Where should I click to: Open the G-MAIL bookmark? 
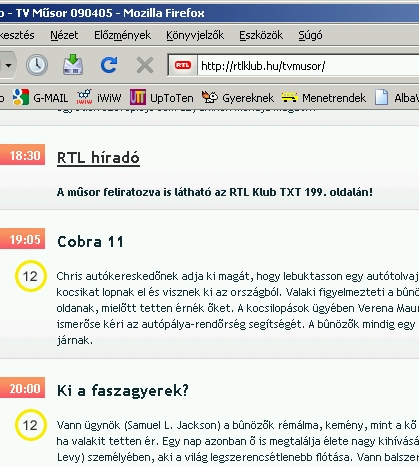click(50, 98)
